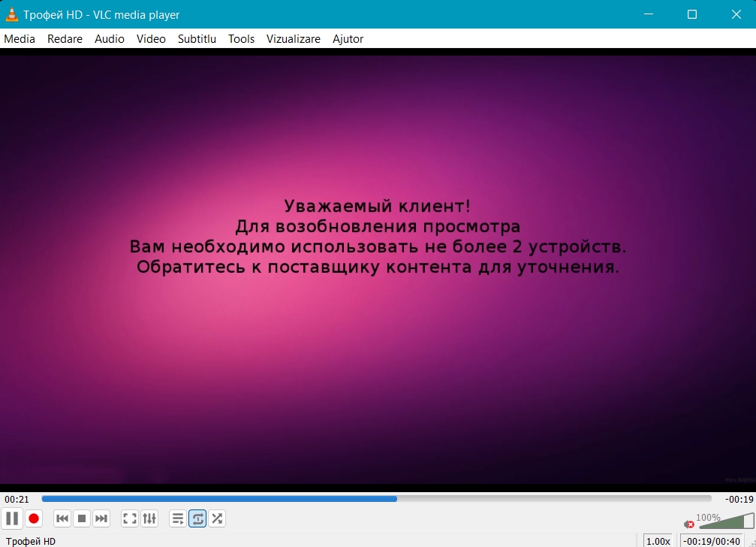This screenshot has width=756, height=547.
Task: Pause playback with the pause button
Action: pos(12,518)
